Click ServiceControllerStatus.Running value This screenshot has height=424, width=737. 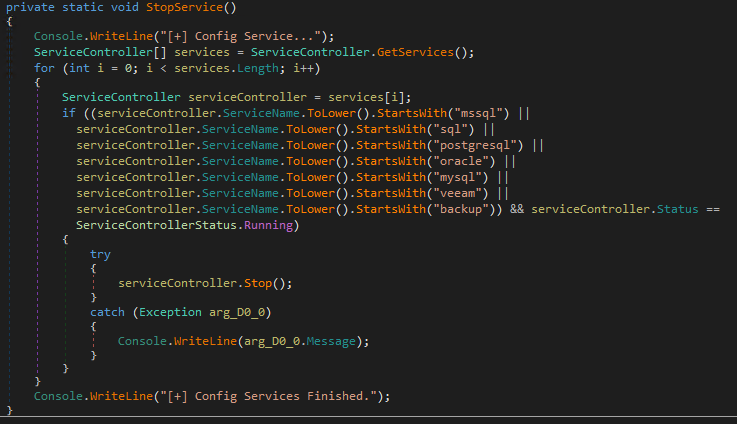185,225
